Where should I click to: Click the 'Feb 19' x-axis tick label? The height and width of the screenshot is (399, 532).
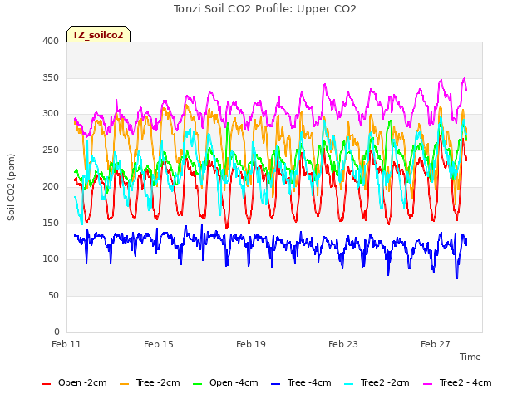(251, 344)
